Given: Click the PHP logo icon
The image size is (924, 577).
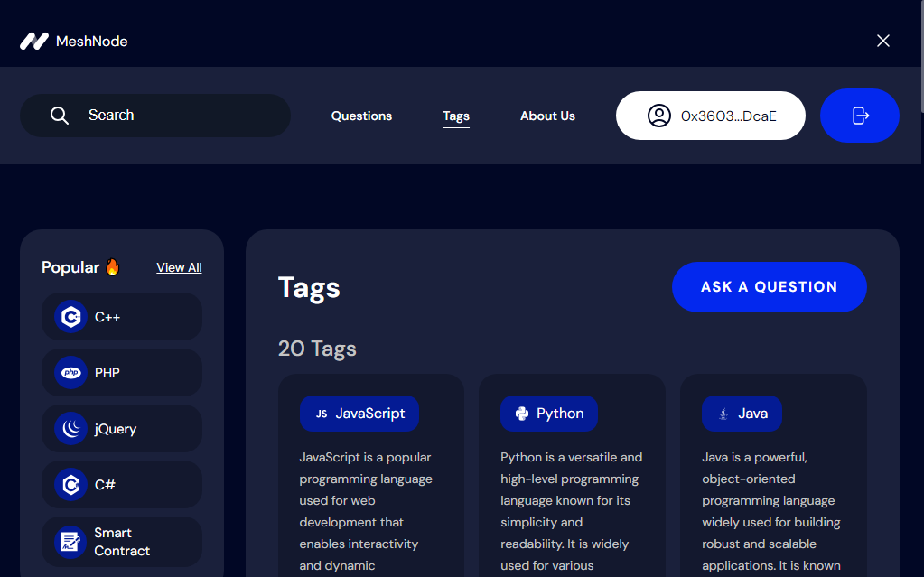Looking at the screenshot, I should click(70, 373).
